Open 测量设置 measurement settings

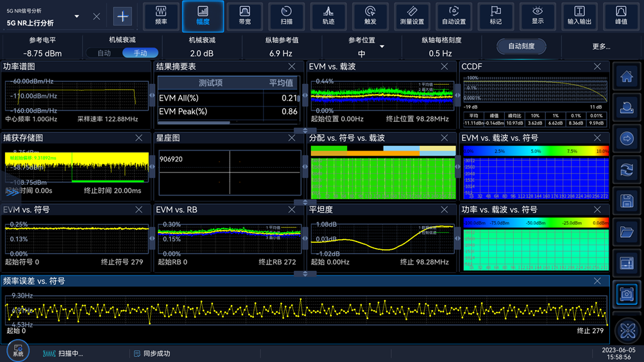pyautogui.click(x=412, y=16)
